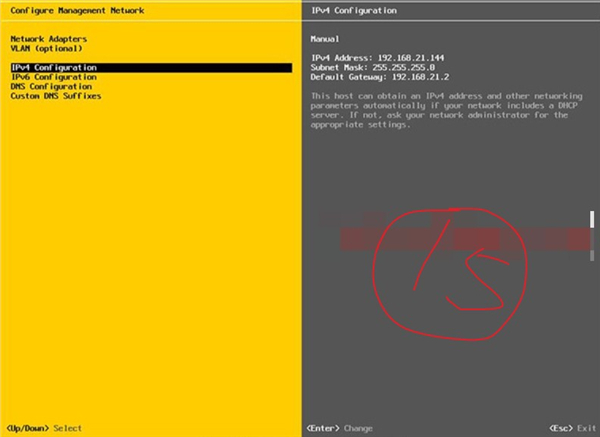Click the IPv4 Configuration header in right panel
600x437 pixels.
click(354, 10)
